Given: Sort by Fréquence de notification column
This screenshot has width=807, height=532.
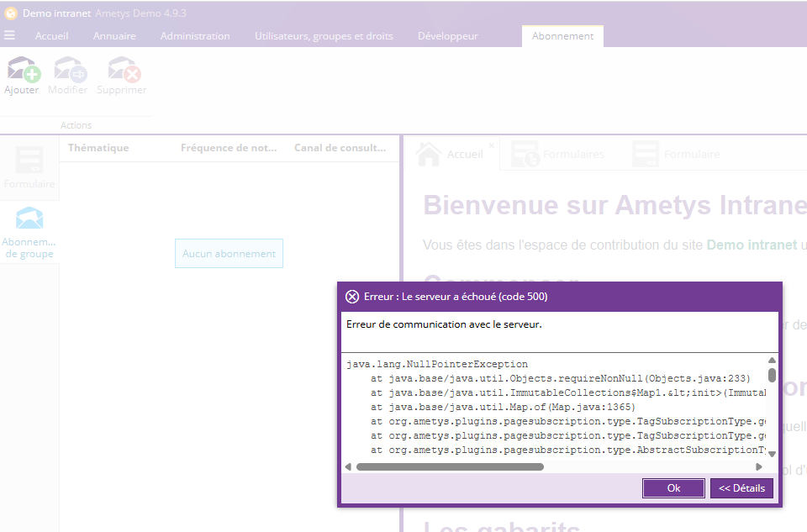Looking at the screenshot, I should pos(229,148).
